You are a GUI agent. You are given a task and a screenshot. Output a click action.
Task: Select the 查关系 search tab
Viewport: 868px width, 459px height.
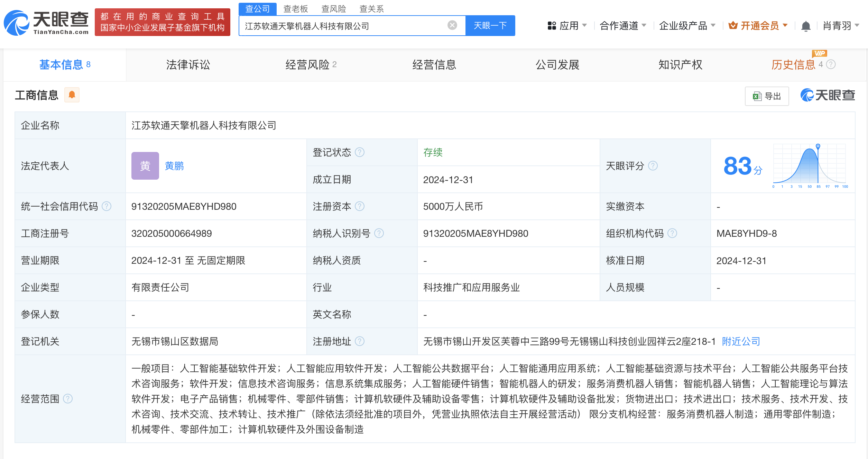pos(371,9)
